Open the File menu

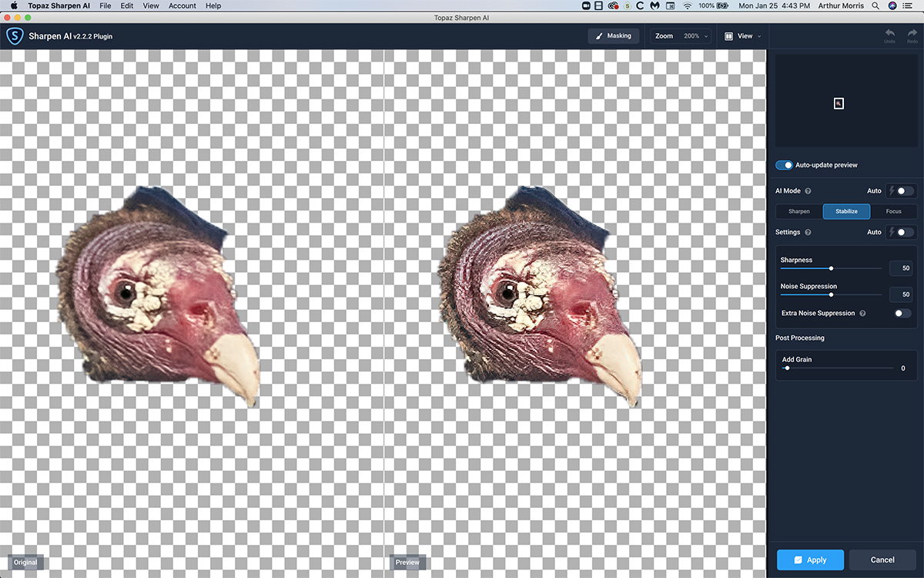105,5
